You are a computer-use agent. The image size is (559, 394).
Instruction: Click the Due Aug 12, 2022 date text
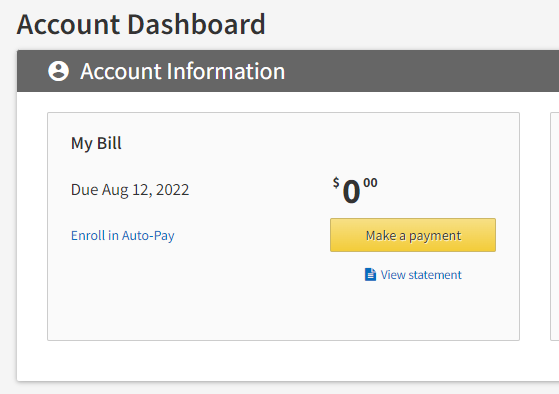click(130, 190)
